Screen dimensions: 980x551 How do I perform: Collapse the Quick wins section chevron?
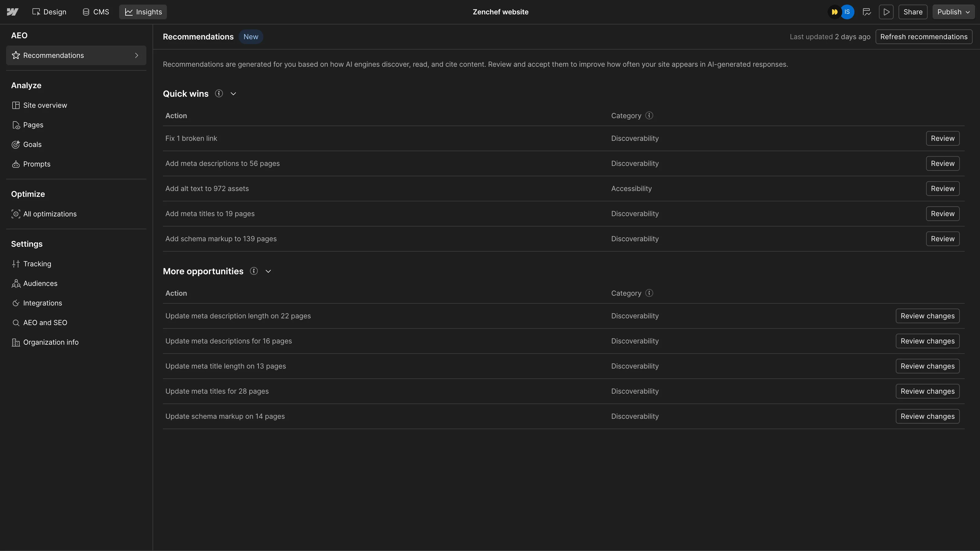tap(234, 94)
